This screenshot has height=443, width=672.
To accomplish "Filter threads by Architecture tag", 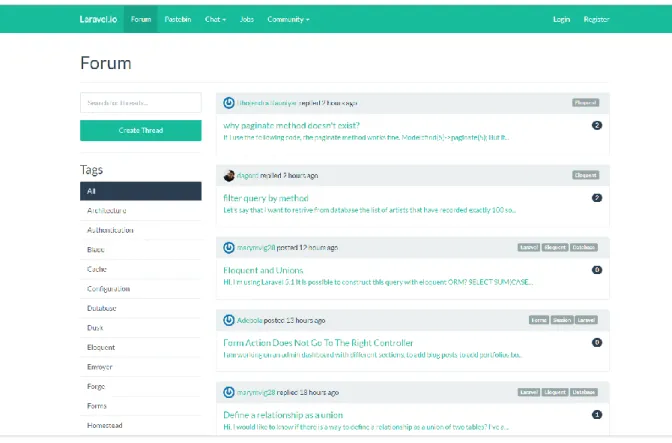I will click(x=141, y=210).
